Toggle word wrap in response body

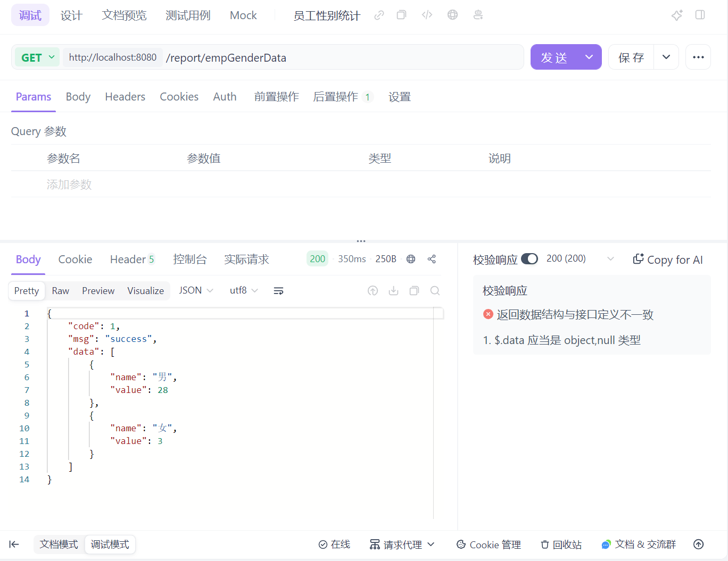tap(278, 291)
